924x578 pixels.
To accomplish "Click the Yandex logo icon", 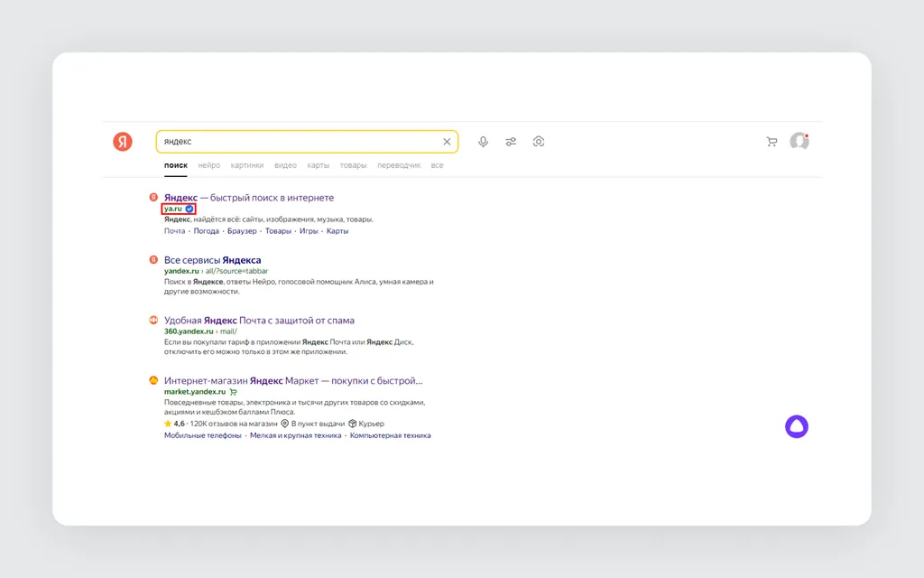I will 123,142.
